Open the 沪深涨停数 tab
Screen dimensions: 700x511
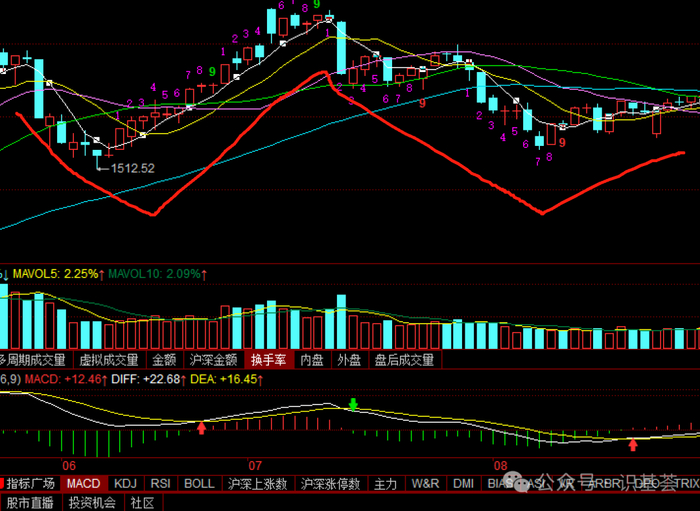(331, 484)
